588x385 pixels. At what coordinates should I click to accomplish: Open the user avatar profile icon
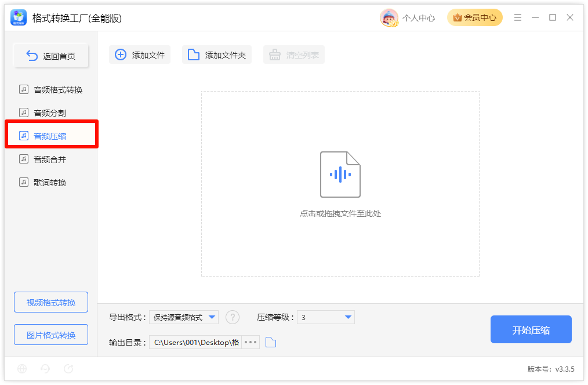pyautogui.click(x=389, y=17)
